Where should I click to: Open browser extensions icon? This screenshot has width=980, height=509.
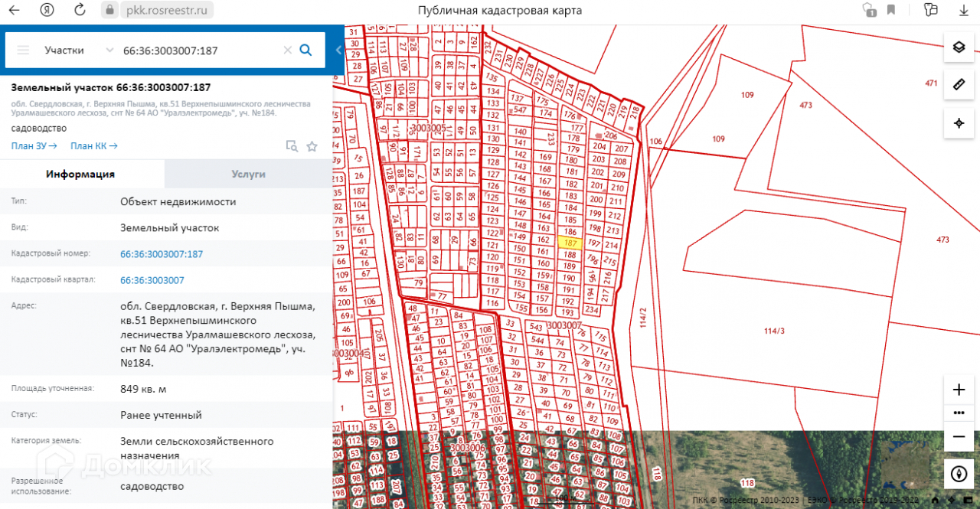tap(930, 10)
